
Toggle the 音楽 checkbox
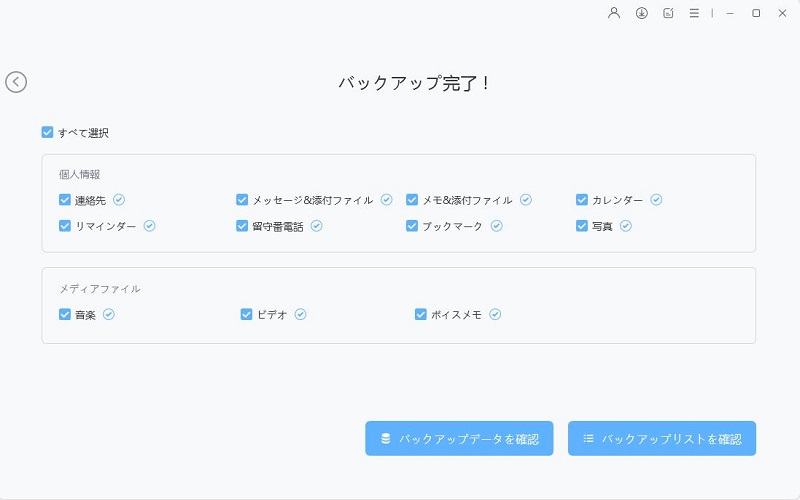click(65, 314)
